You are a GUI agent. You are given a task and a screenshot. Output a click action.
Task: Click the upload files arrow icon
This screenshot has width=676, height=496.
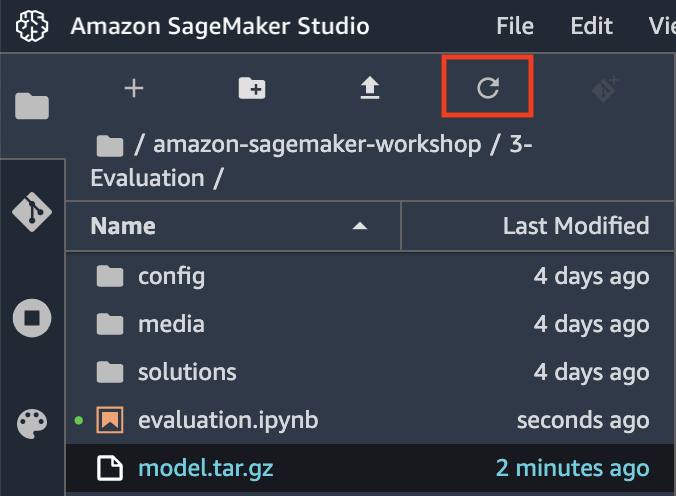click(370, 88)
